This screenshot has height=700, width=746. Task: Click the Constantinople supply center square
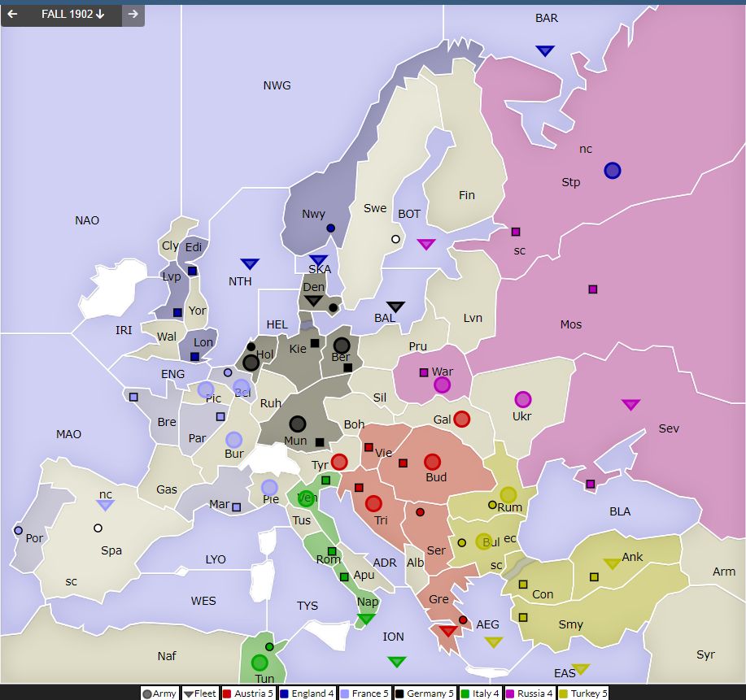coord(523,584)
